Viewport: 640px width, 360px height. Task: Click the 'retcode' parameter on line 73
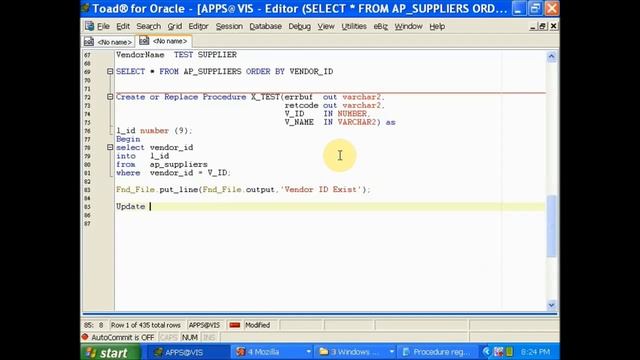[x=301, y=105]
